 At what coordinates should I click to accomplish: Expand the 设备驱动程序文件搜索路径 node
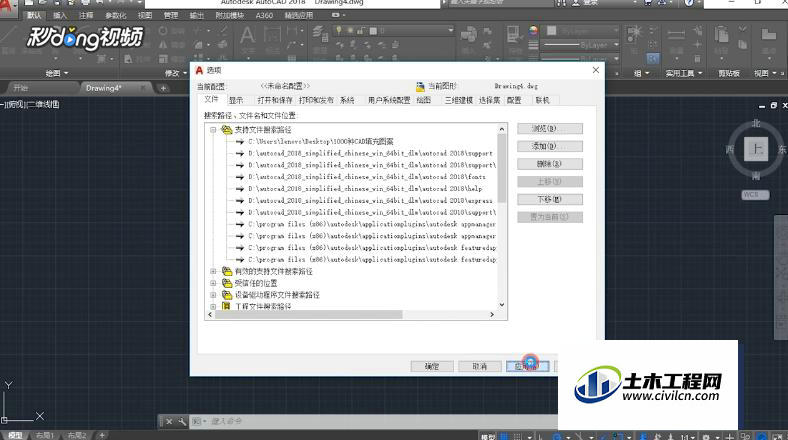(213, 295)
